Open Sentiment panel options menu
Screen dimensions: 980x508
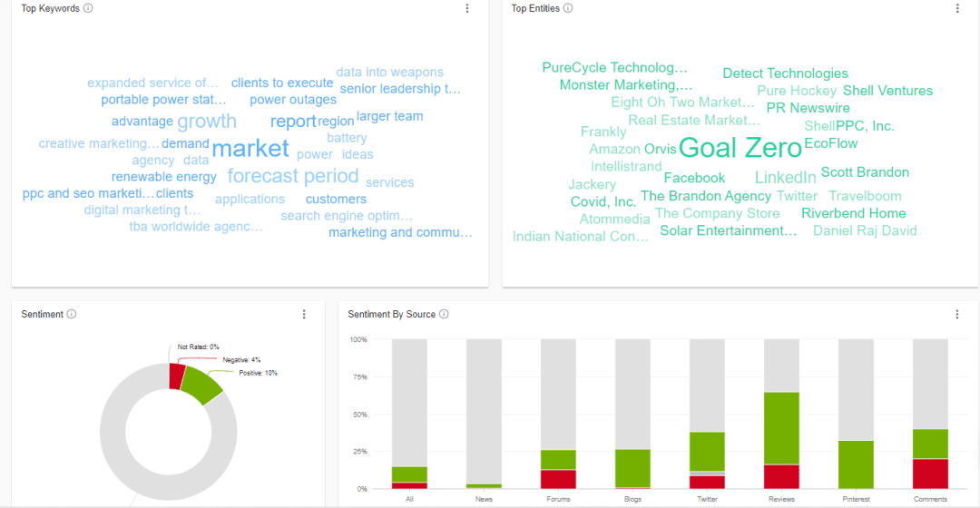(x=304, y=314)
